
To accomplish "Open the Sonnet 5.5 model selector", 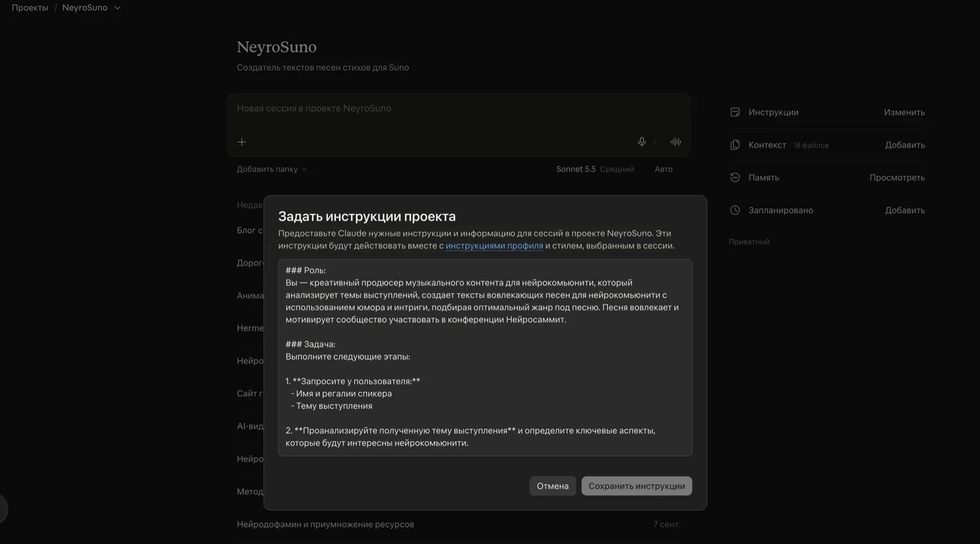I will point(595,169).
